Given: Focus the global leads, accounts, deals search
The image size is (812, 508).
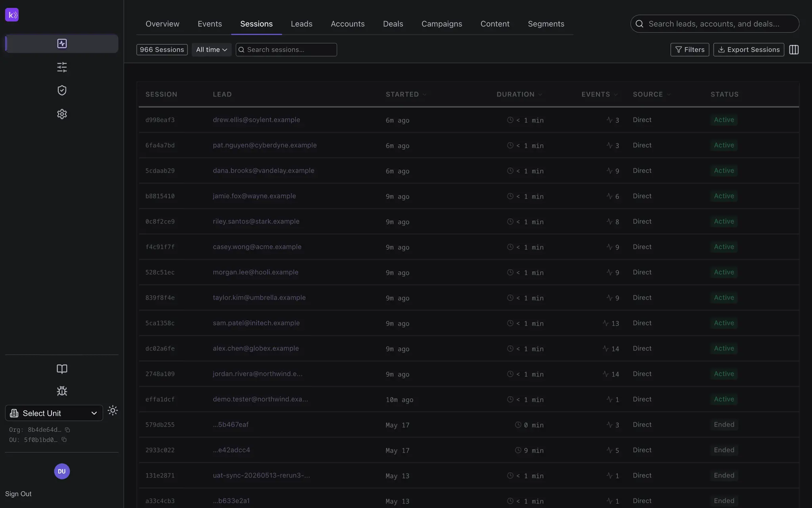Looking at the screenshot, I should 714,24.
